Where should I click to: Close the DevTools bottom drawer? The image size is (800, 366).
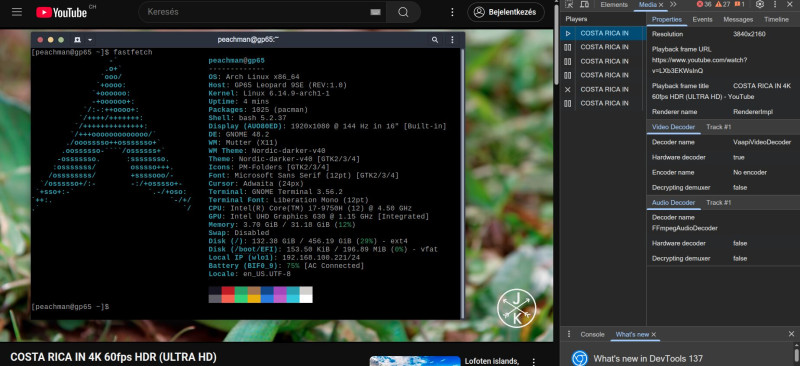click(x=791, y=334)
